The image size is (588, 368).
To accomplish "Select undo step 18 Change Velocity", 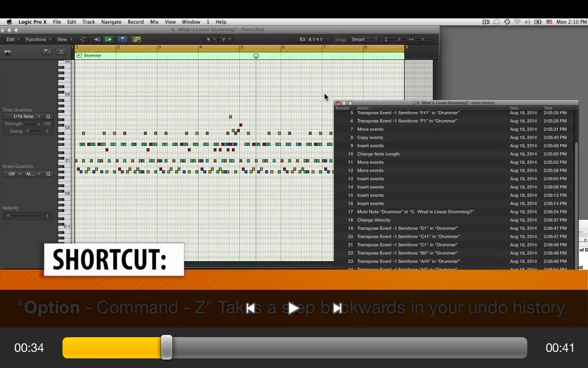I will pos(454,220).
